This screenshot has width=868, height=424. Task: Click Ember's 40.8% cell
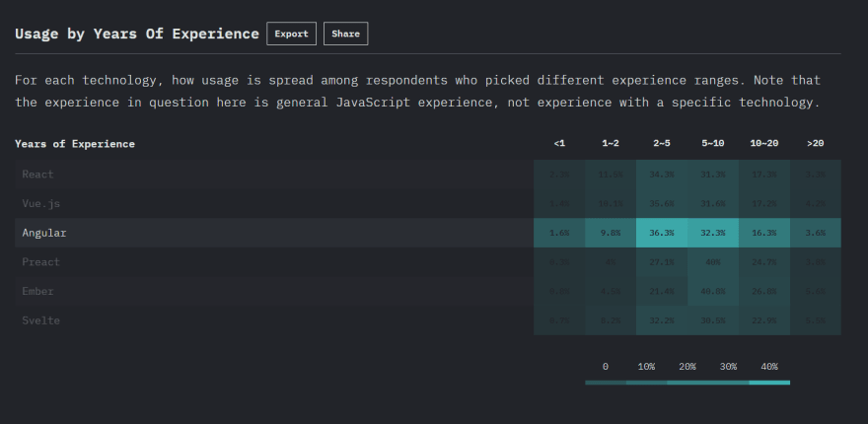coord(712,291)
